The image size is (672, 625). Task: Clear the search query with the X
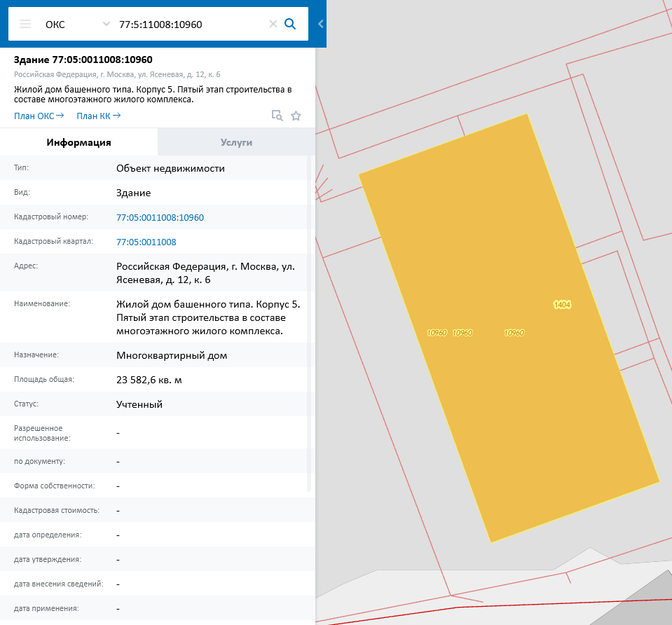coord(273,24)
